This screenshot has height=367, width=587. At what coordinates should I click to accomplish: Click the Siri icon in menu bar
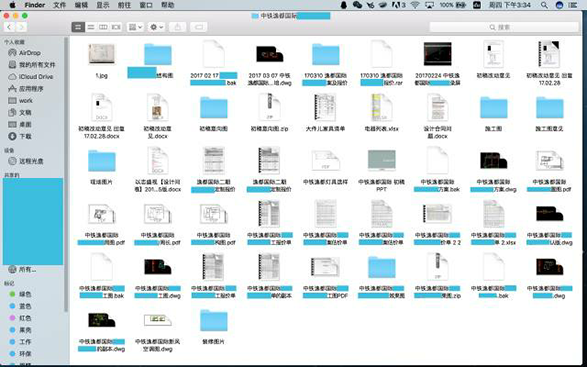(x=559, y=5)
